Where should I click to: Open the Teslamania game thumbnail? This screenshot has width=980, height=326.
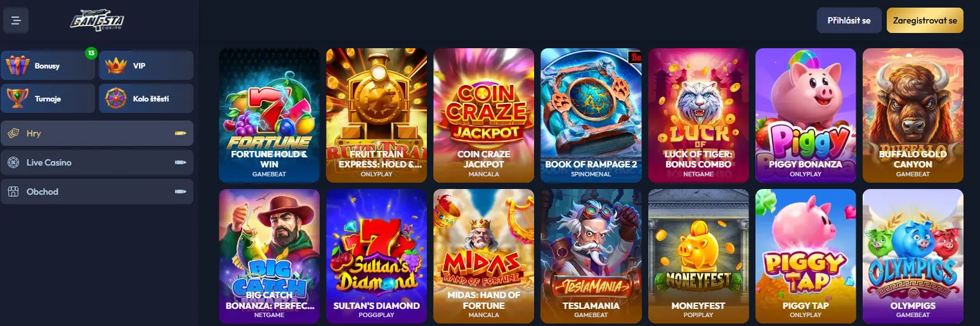(x=591, y=257)
